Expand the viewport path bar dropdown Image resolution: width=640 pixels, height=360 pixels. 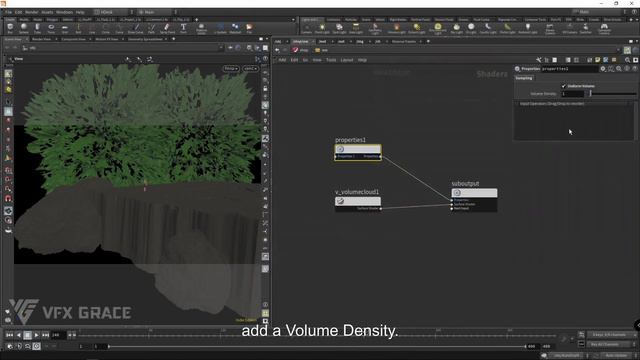click(221, 48)
